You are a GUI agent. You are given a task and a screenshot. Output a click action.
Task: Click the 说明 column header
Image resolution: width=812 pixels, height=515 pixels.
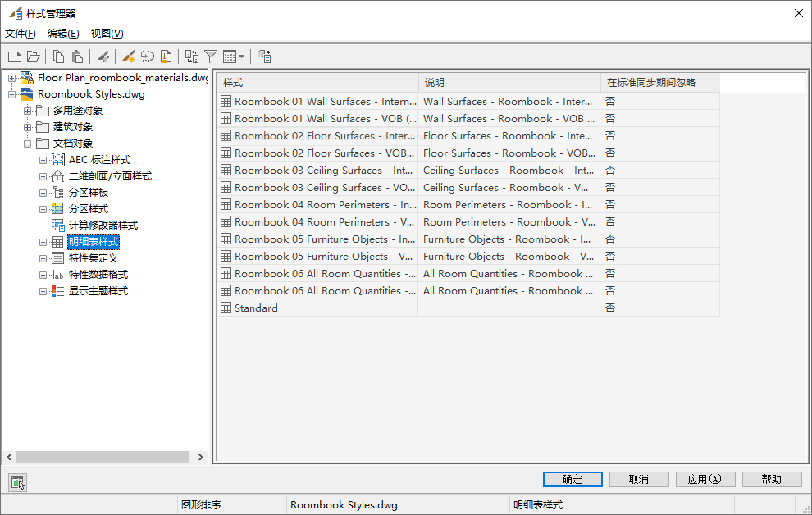pos(509,83)
